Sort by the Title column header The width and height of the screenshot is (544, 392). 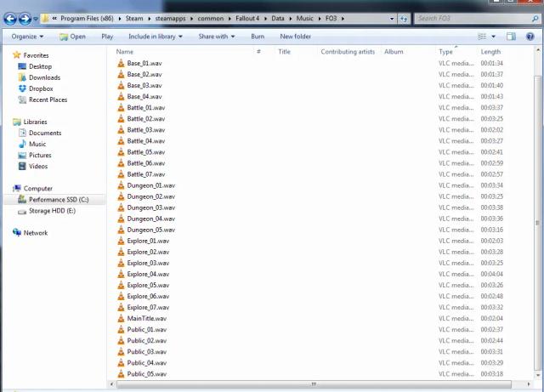tap(284, 52)
